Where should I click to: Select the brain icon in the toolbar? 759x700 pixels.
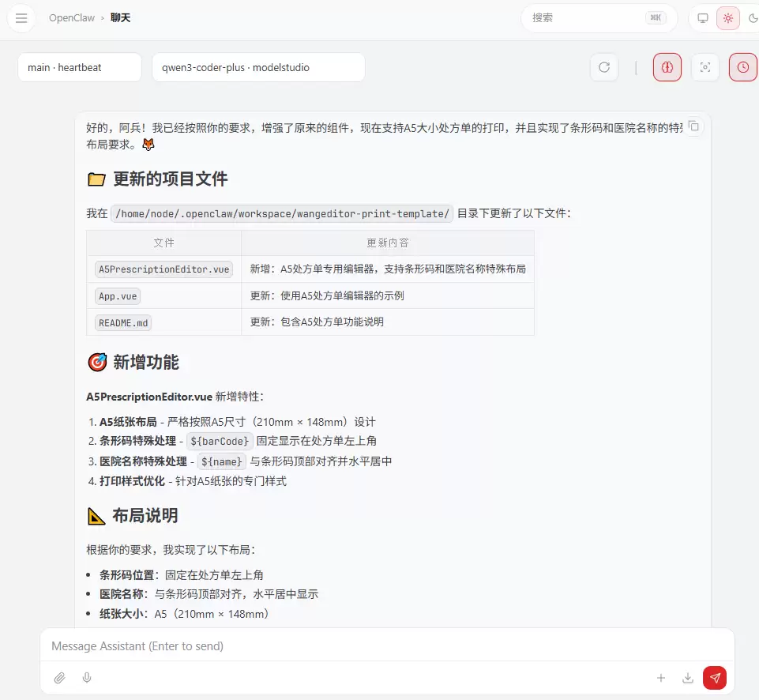pyautogui.click(x=667, y=67)
